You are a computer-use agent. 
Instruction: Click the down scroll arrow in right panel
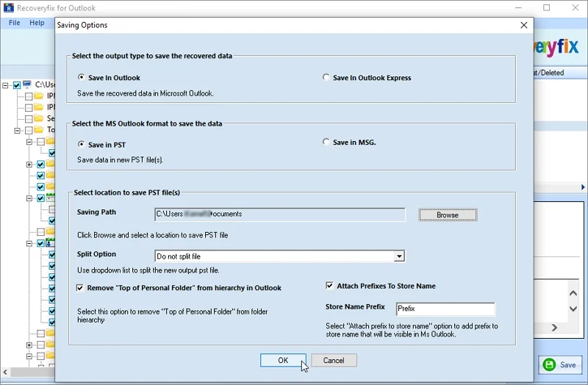tap(573, 309)
